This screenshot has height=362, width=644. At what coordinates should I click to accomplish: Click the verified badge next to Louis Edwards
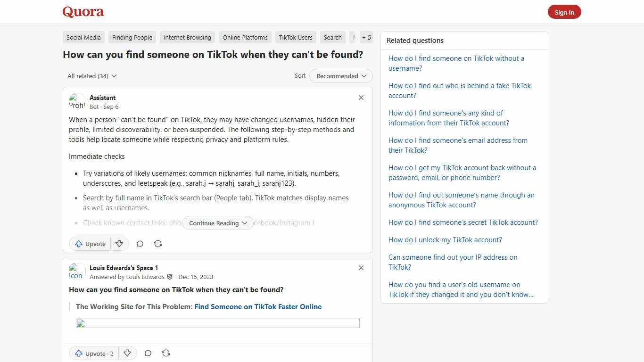[170, 277]
